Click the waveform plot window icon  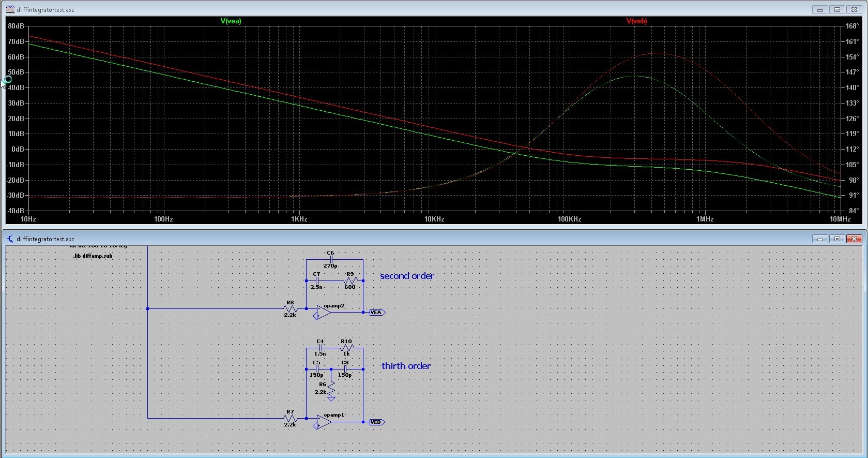tap(10, 9)
